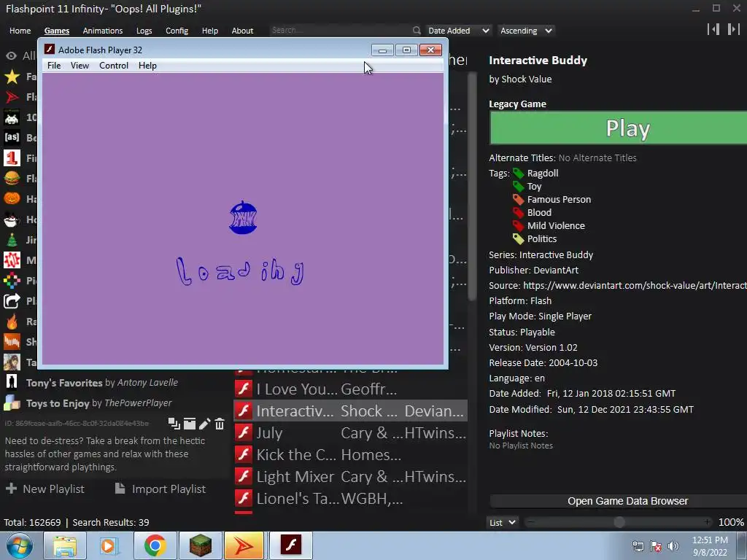Click Import Playlist

(x=160, y=489)
